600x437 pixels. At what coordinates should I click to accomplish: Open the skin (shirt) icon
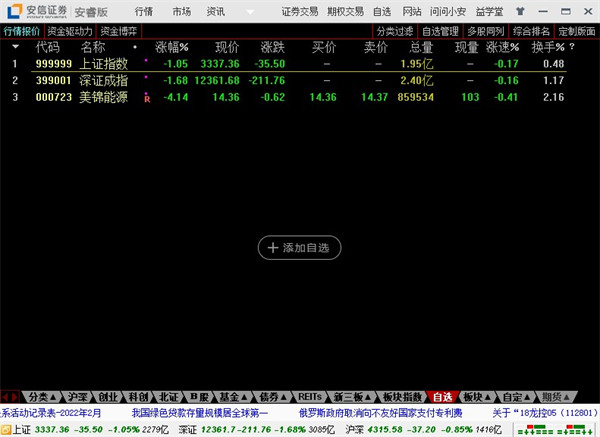pyautogui.click(x=520, y=11)
